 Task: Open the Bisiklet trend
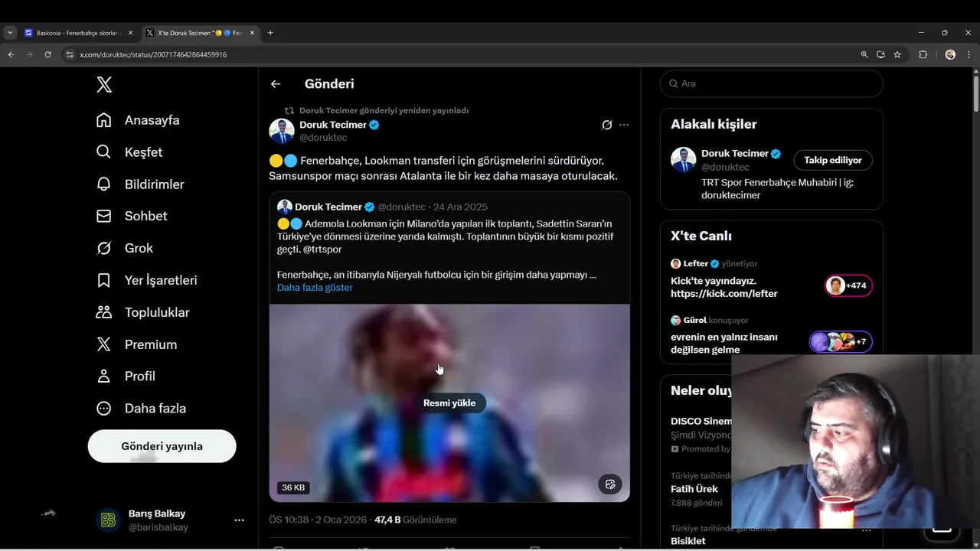coord(688,541)
